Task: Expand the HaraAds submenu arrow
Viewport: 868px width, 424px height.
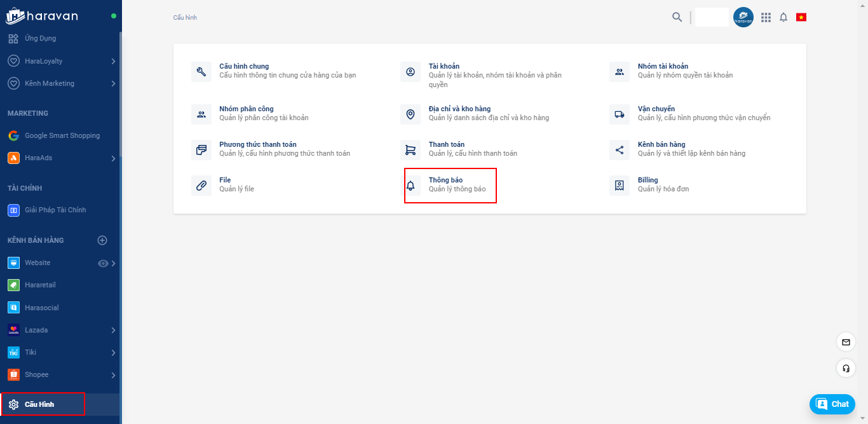Action: point(113,158)
